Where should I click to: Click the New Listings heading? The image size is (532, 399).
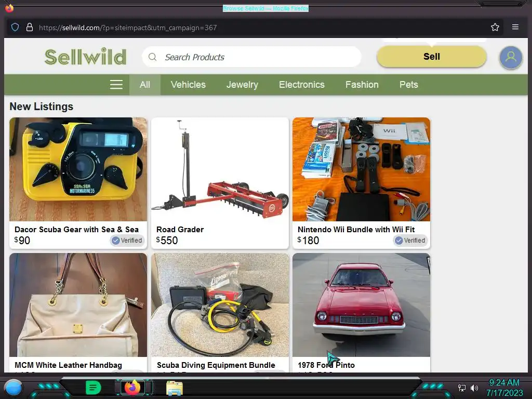(x=42, y=107)
